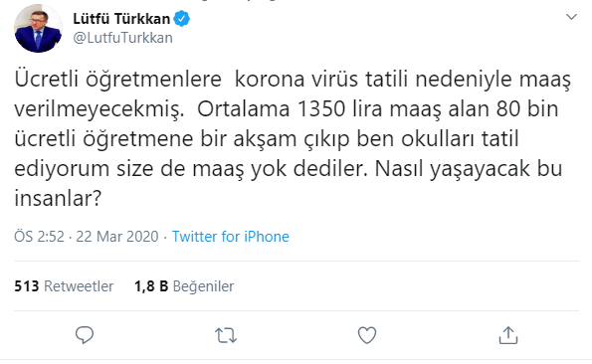
Task: Click the ÖS 2:52 timestamp
Action: (39, 237)
